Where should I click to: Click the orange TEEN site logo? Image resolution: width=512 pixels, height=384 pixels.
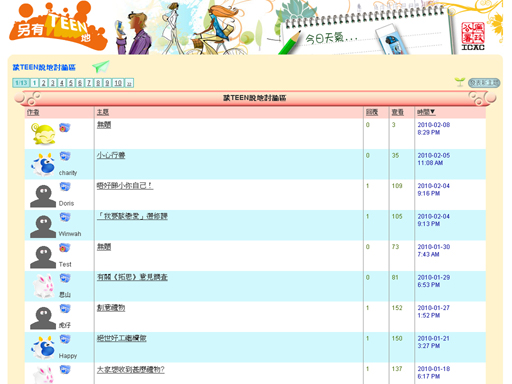(x=58, y=27)
